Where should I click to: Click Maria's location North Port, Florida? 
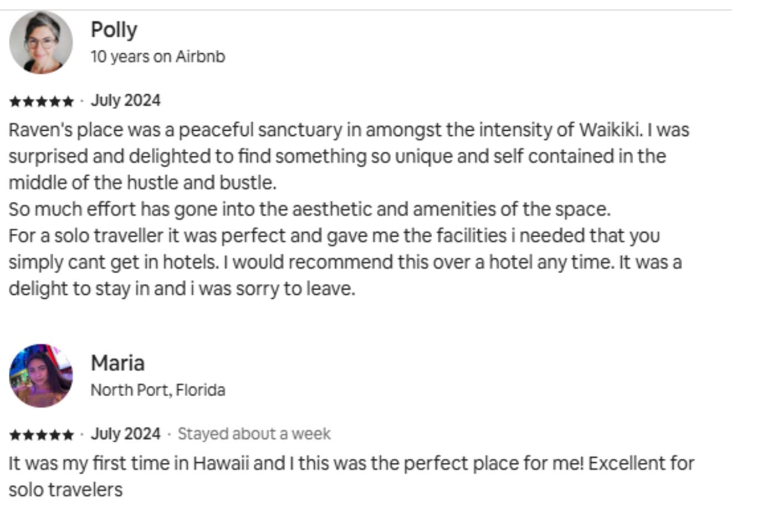tap(158, 390)
